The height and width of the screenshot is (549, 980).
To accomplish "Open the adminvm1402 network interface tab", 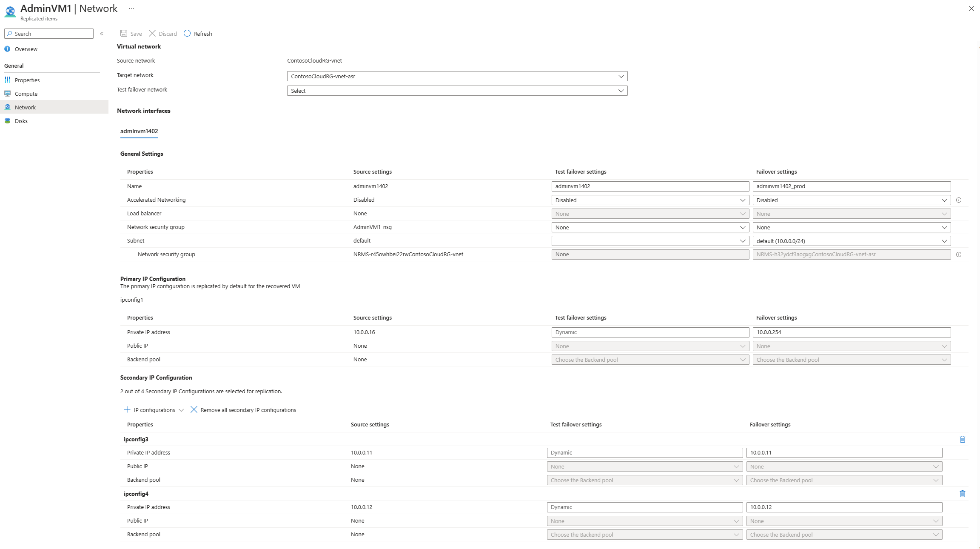I will tap(139, 131).
